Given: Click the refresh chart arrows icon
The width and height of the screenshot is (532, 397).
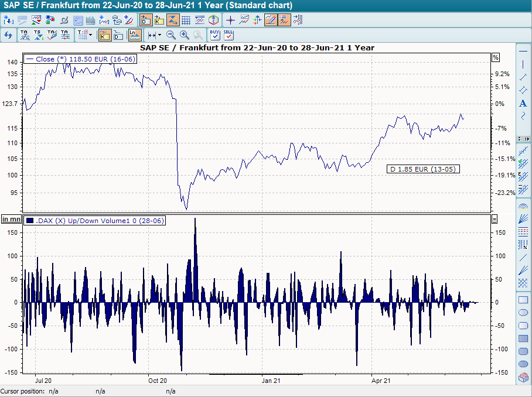Looking at the screenshot, I should [8, 35].
